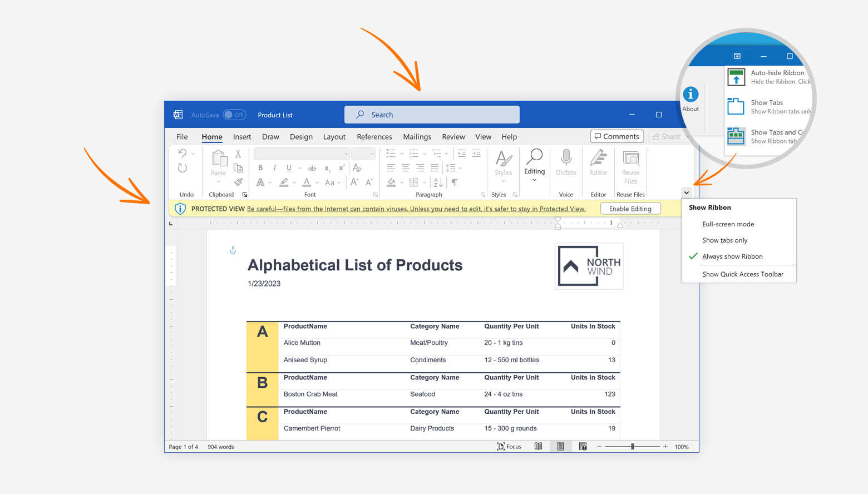Image resolution: width=868 pixels, height=494 pixels.
Task: Switch to the Insert tab
Action: point(242,136)
